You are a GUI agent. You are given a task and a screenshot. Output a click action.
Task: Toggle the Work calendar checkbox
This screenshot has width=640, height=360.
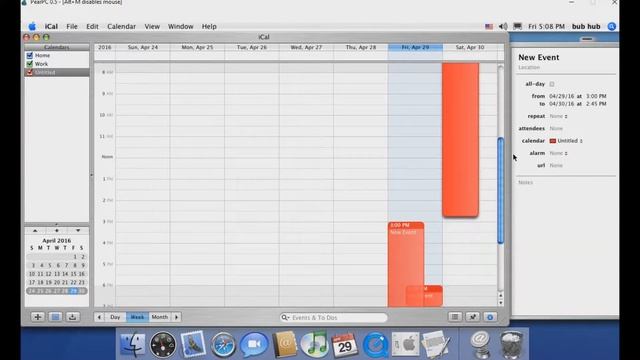(29, 64)
